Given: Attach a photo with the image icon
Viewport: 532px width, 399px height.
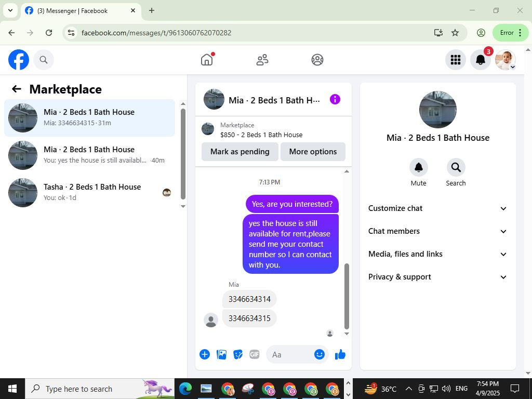Looking at the screenshot, I should click(221, 354).
